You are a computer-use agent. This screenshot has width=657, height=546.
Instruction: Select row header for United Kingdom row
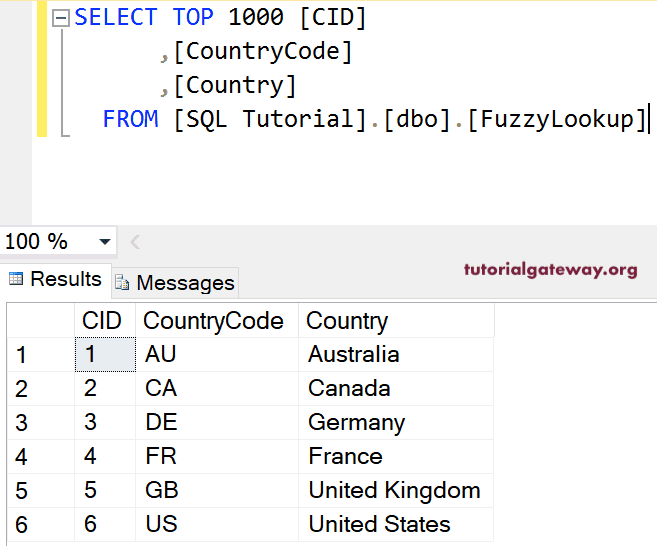coord(41,490)
